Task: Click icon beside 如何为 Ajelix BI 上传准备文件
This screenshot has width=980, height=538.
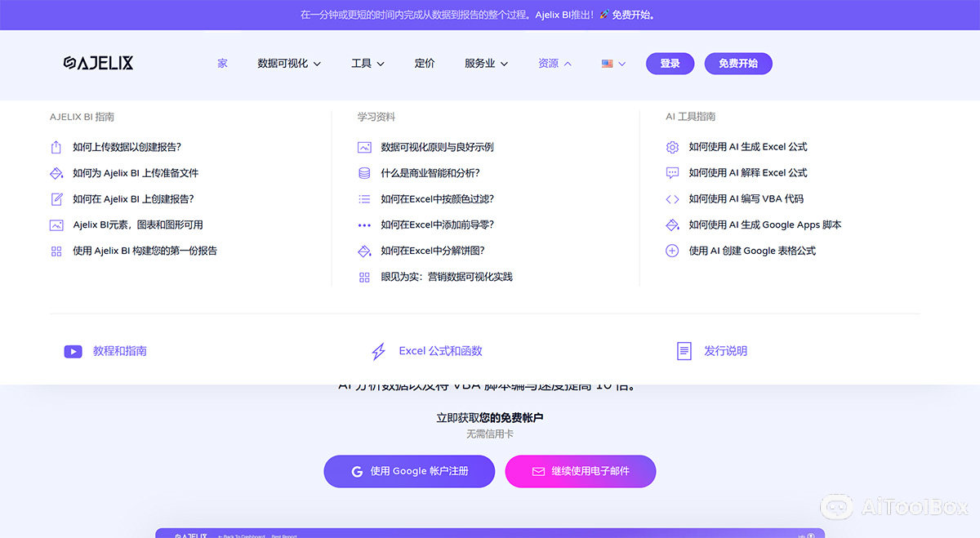Action: pos(56,173)
